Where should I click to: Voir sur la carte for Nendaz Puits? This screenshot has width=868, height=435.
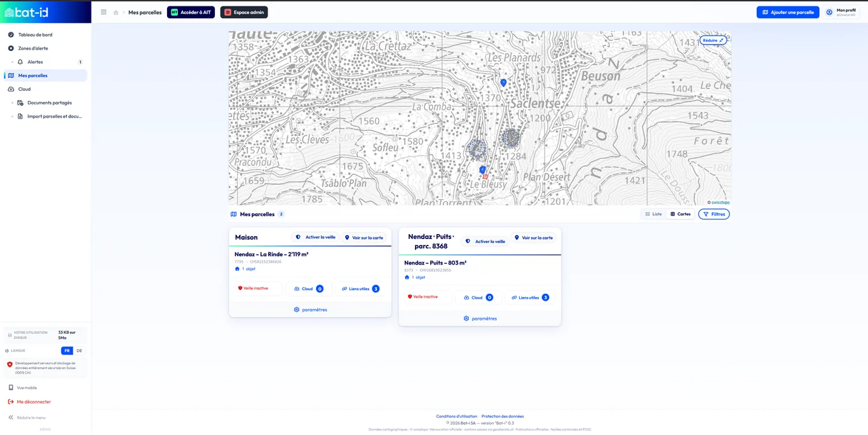point(534,238)
